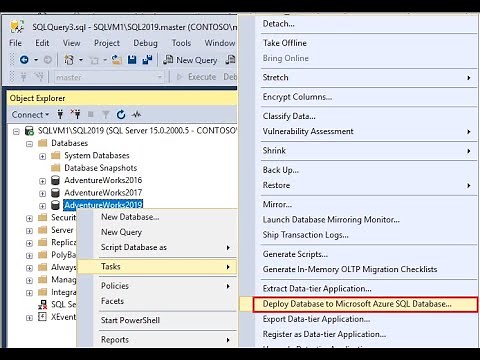Open the master database combo box
480x360 pixels.
[x=109, y=77]
